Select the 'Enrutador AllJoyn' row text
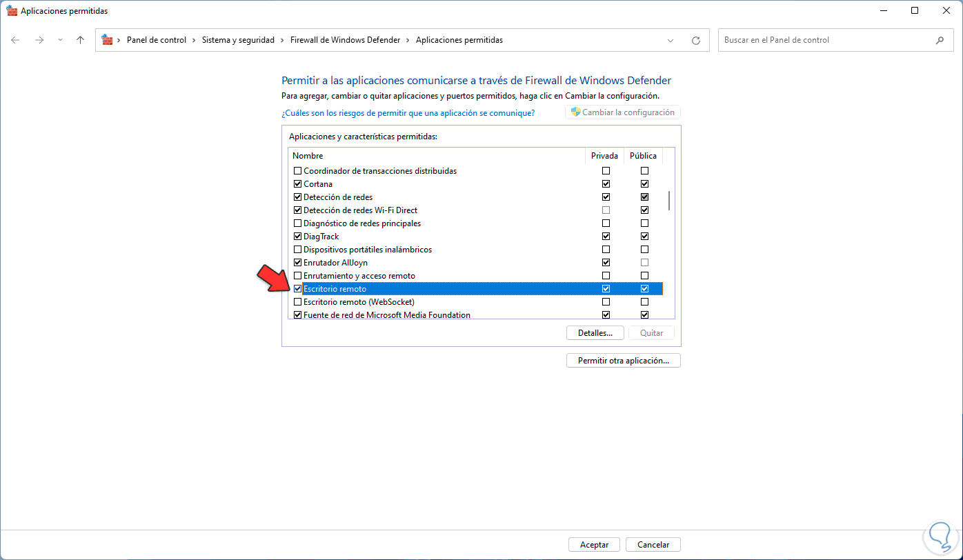Screen dimensions: 963x560 335,263
